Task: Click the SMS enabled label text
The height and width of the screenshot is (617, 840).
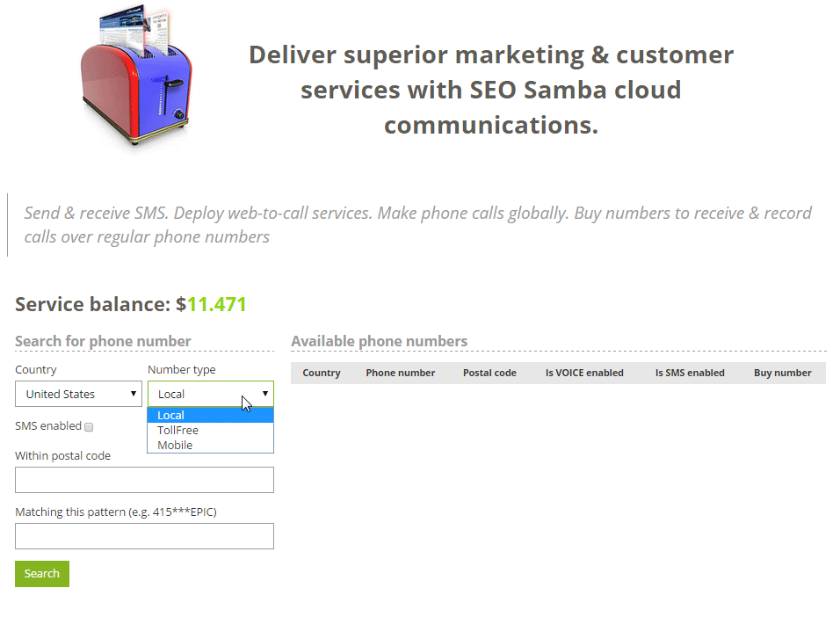Action: (48, 426)
